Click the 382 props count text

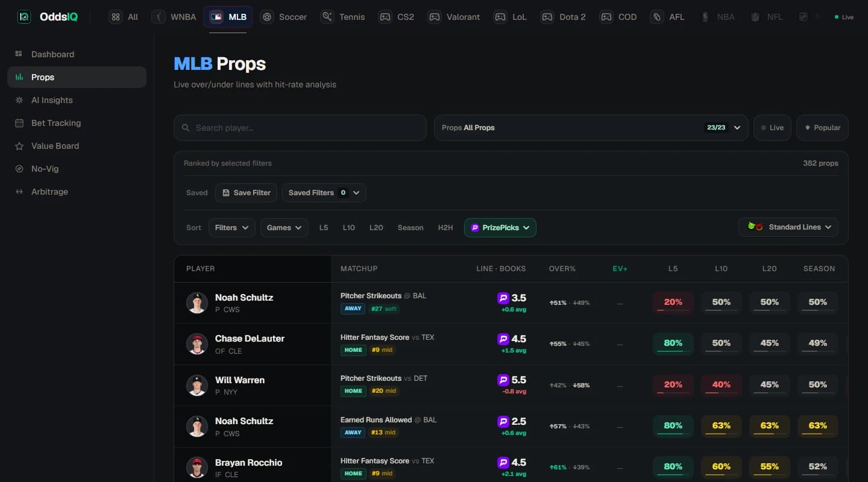[x=820, y=163]
